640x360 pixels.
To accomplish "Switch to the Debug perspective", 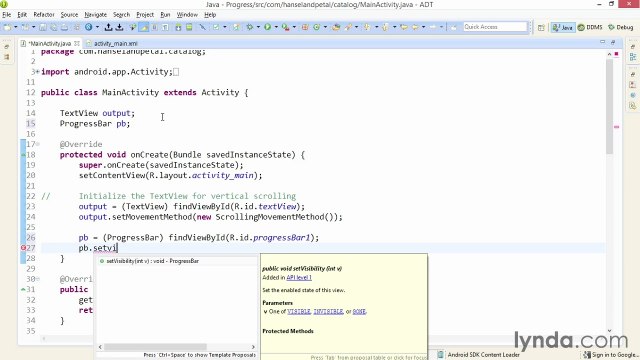I will 620,27.
